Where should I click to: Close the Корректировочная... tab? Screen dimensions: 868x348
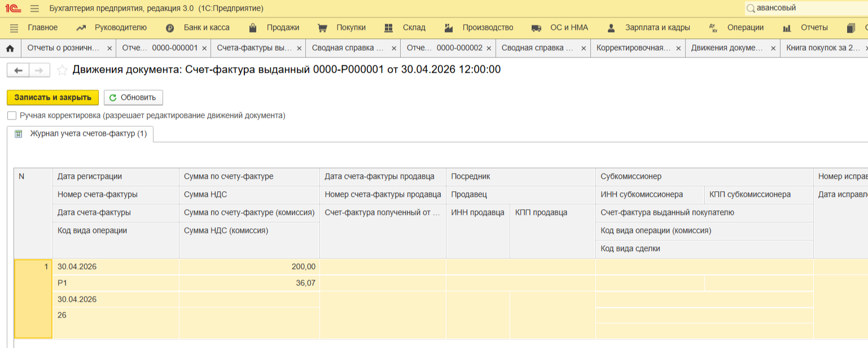(678, 49)
